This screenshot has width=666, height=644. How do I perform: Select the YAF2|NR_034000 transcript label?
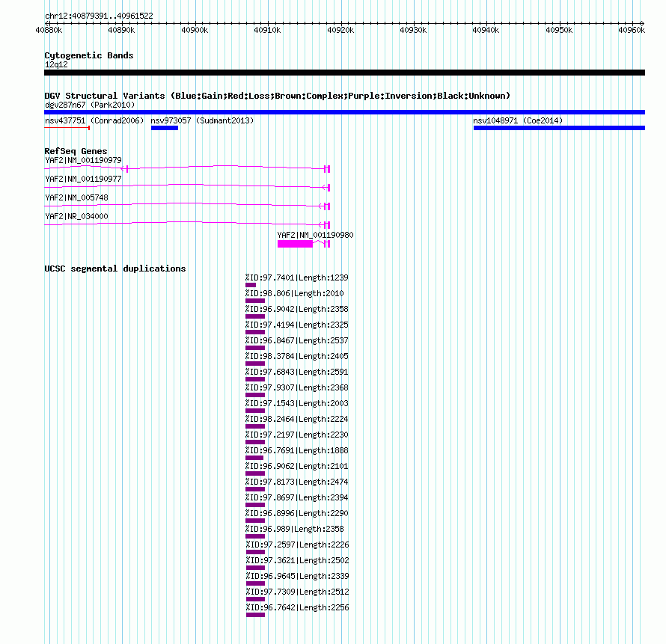click(76, 216)
